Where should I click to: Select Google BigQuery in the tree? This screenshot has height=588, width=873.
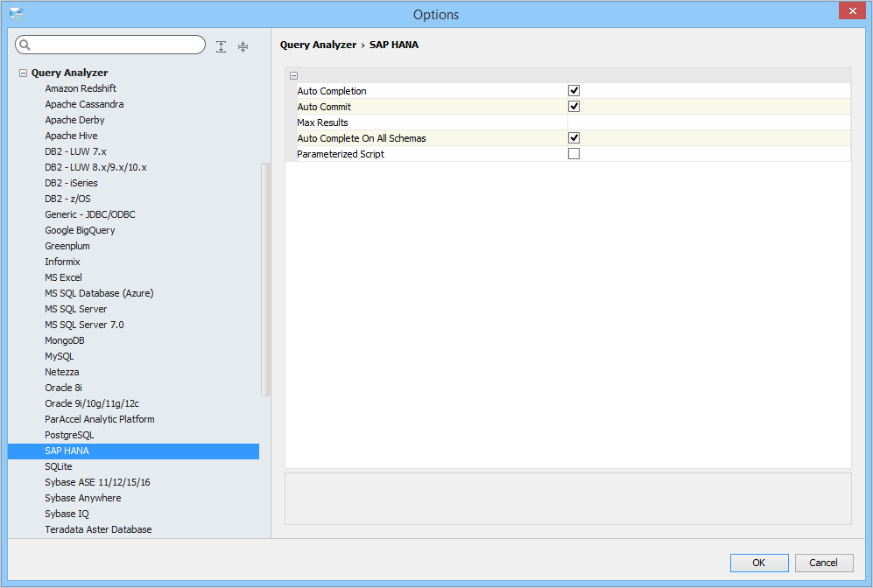click(x=81, y=230)
